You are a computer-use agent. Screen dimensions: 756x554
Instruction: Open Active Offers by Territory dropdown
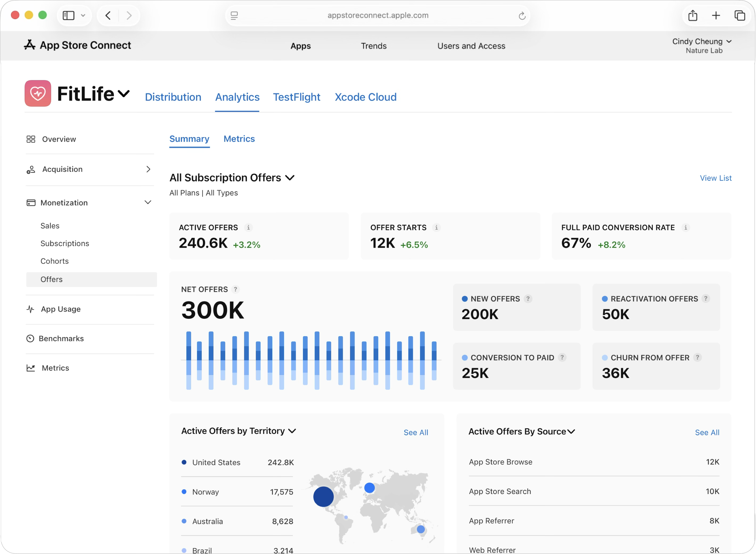click(x=292, y=431)
